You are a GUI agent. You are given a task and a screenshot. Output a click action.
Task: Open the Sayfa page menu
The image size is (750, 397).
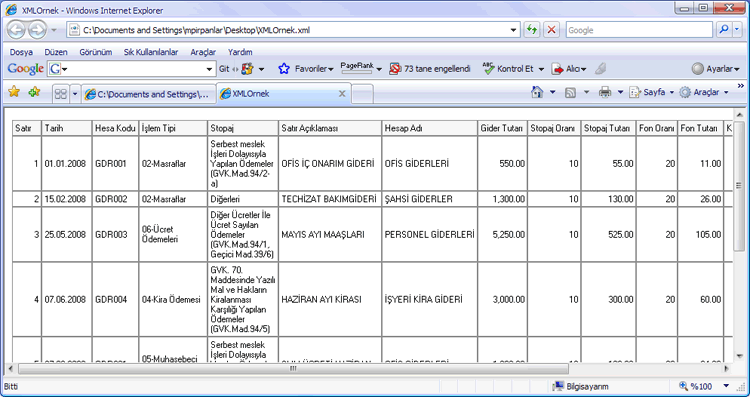651,92
